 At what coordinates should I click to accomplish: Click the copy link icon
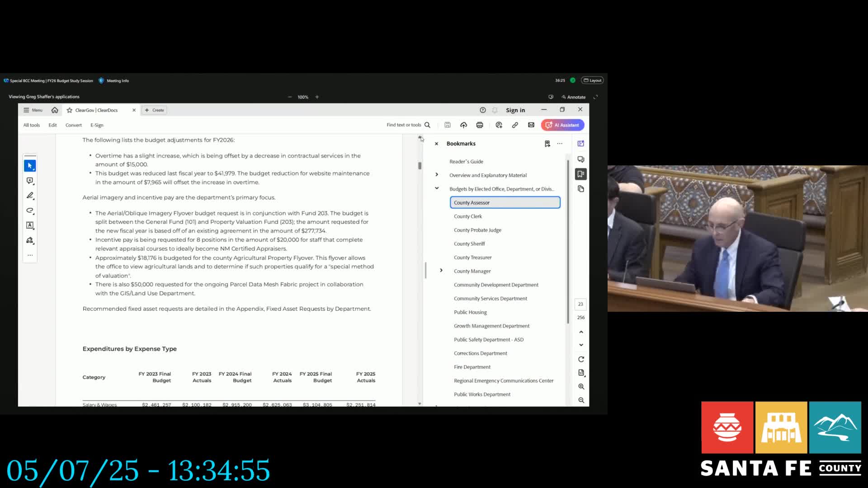click(x=515, y=125)
